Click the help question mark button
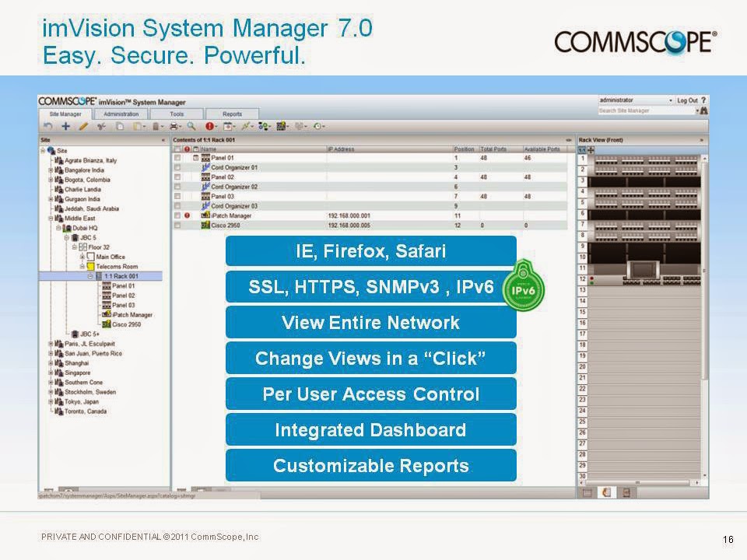This screenshot has width=747, height=560. pos(703,101)
